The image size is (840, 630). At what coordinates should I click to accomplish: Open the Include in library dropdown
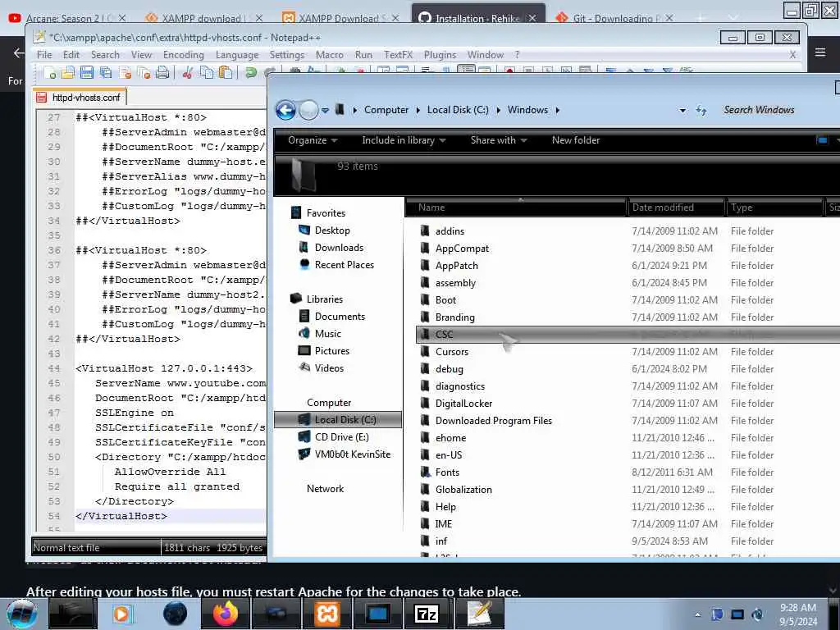click(x=404, y=140)
